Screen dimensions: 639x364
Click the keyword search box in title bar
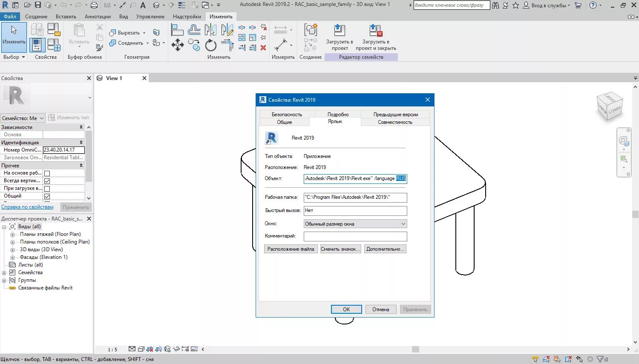(x=452, y=6)
